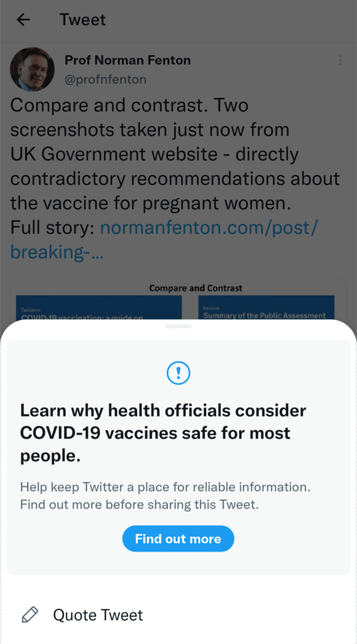Screen dimensions: 357x644
Task: Click the Compare and Contrast image title
Action: 195,288
